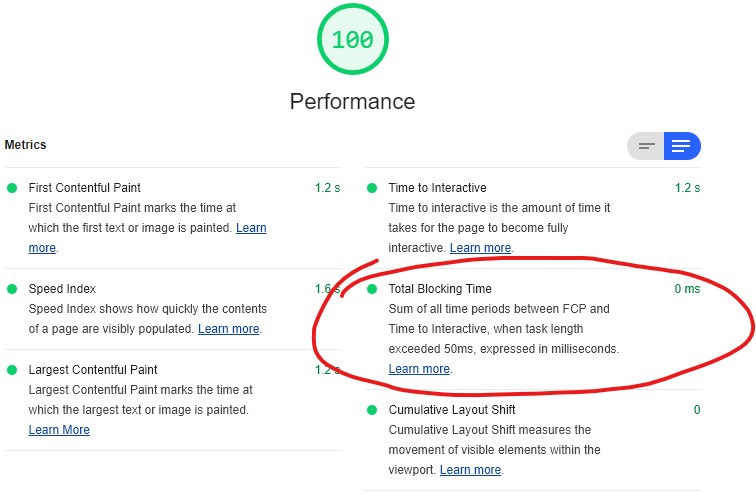Click green dot beside Total Blocking Time
Image resolution: width=756 pixels, height=494 pixels.
(x=372, y=289)
